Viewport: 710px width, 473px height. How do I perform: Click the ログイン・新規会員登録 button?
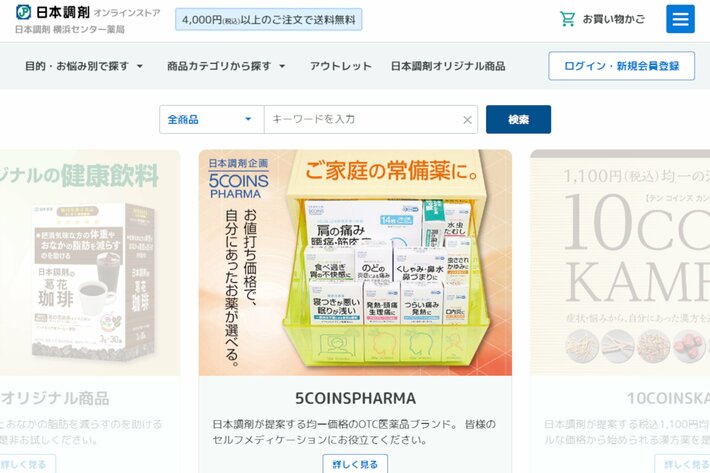point(621,66)
